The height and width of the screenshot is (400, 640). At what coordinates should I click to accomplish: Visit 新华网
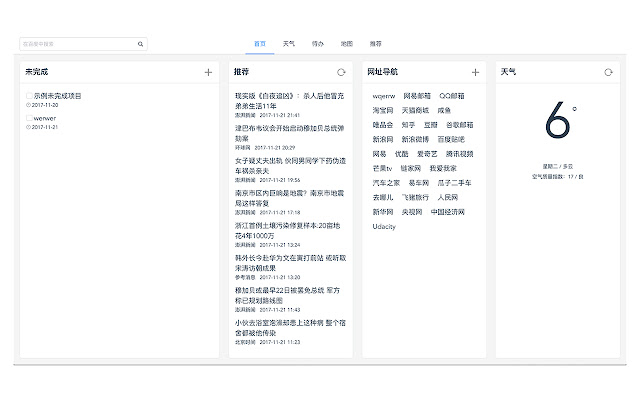click(x=383, y=212)
